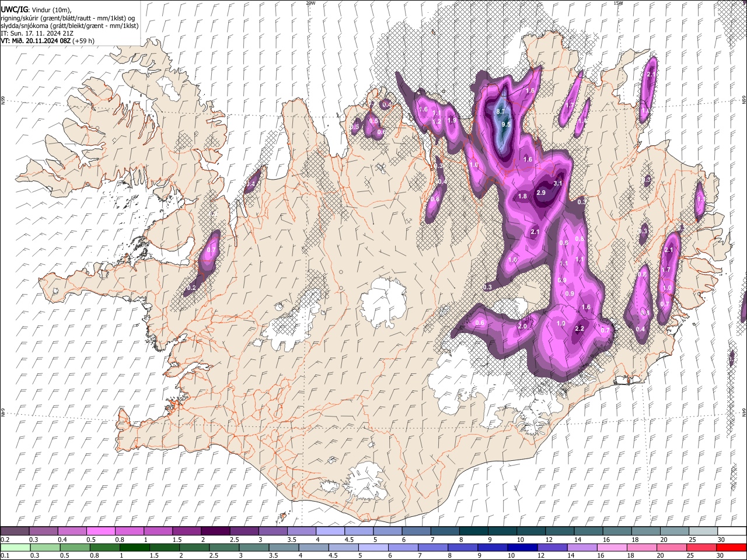Viewport: 747px width, 560px height.
Task: Select the dark mauve 0.2–0.3 snow legend swatch
Action: (15, 531)
